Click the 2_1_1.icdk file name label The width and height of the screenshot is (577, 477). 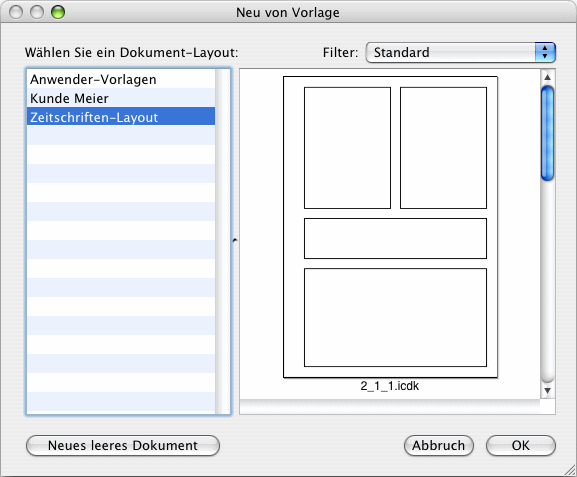click(390, 386)
